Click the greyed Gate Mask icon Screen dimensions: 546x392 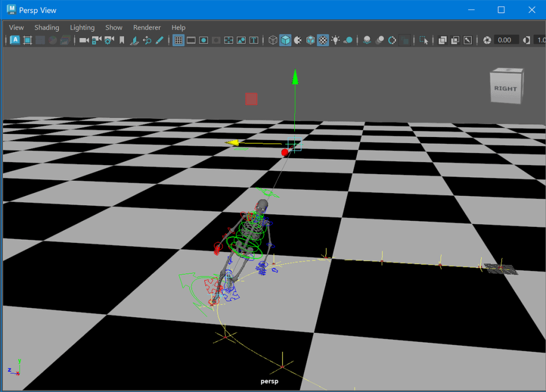click(216, 40)
